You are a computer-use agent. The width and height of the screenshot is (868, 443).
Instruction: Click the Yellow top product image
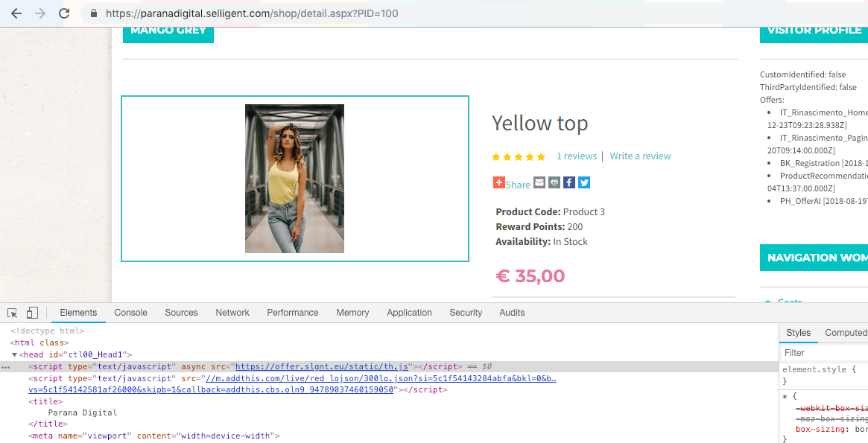tap(294, 179)
